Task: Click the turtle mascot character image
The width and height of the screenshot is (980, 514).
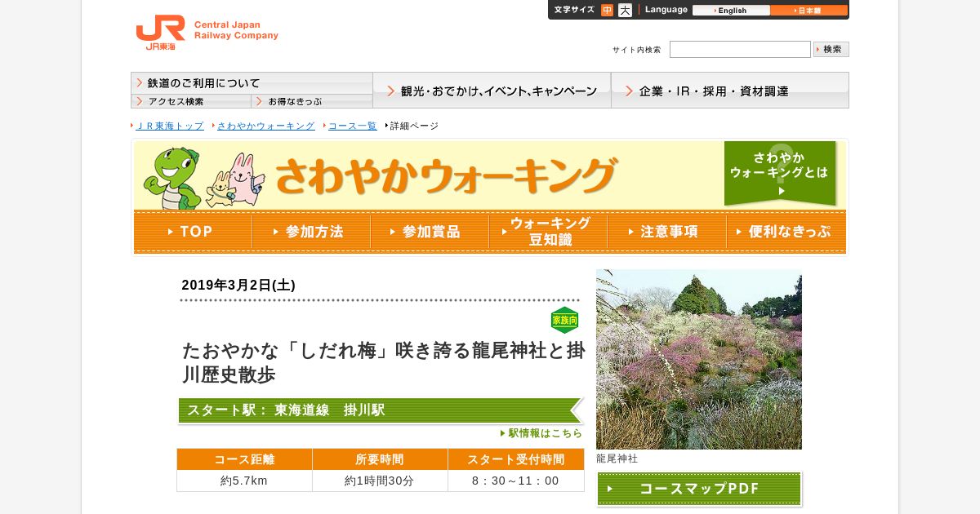Action: tap(172, 178)
